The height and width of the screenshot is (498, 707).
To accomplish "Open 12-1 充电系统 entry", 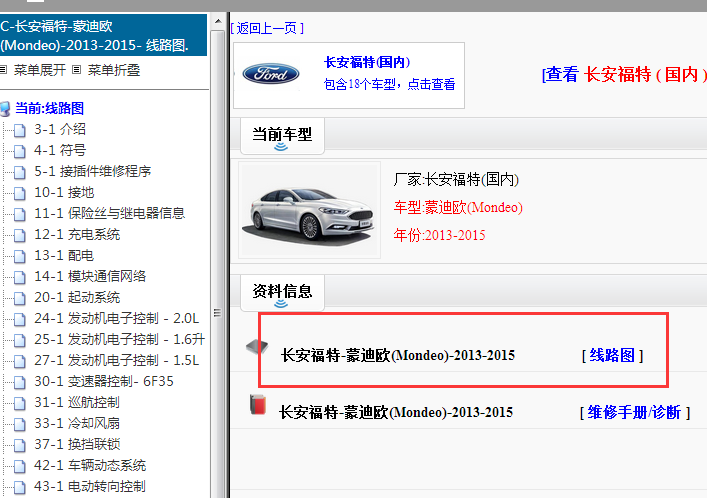I will coord(77,235).
